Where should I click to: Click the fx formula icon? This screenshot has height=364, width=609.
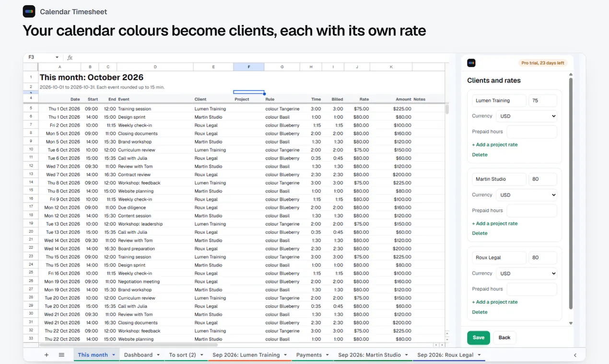click(x=70, y=57)
